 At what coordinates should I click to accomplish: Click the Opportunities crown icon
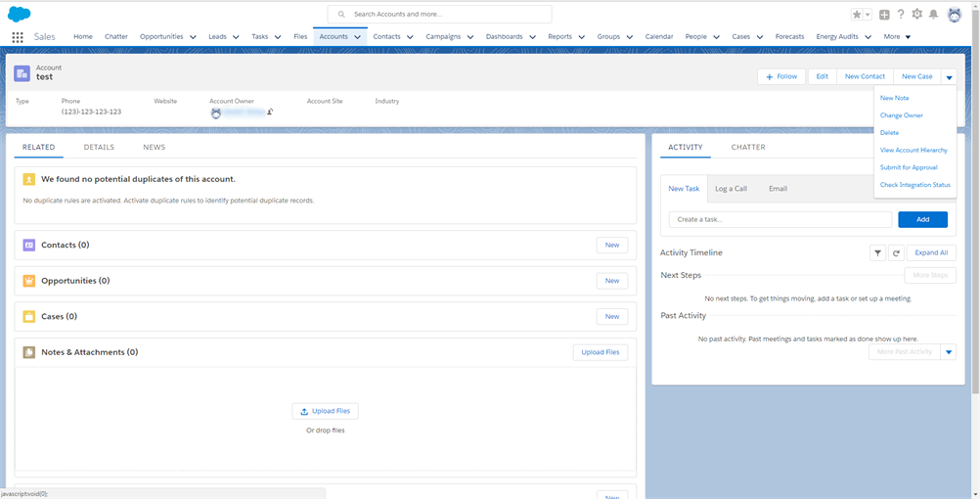[28, 281]
